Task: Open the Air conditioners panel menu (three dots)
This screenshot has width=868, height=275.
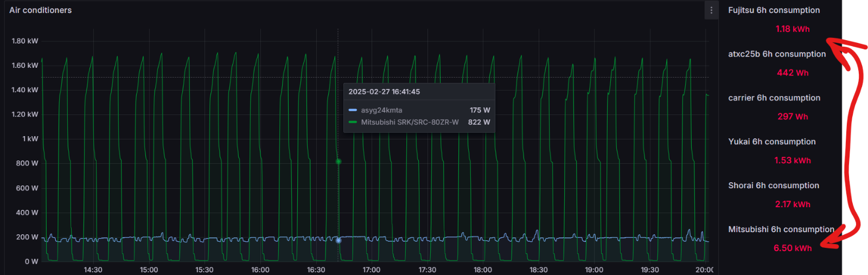Action: coord(711,10)
